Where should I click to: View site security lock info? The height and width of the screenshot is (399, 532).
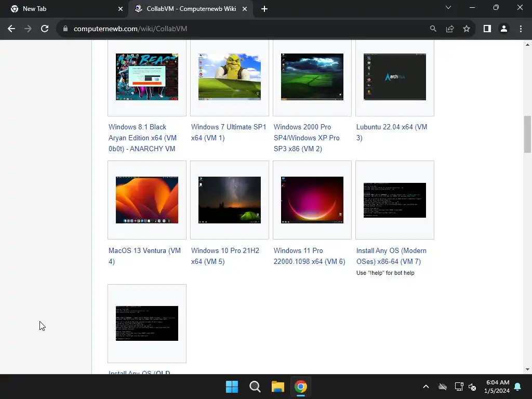click(x=65, y=29)
